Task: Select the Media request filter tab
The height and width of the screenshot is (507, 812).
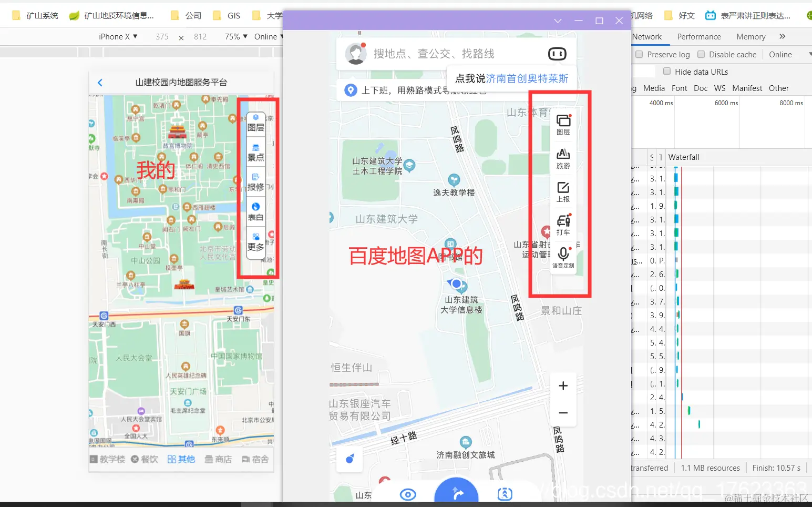Action: point(654,88)
